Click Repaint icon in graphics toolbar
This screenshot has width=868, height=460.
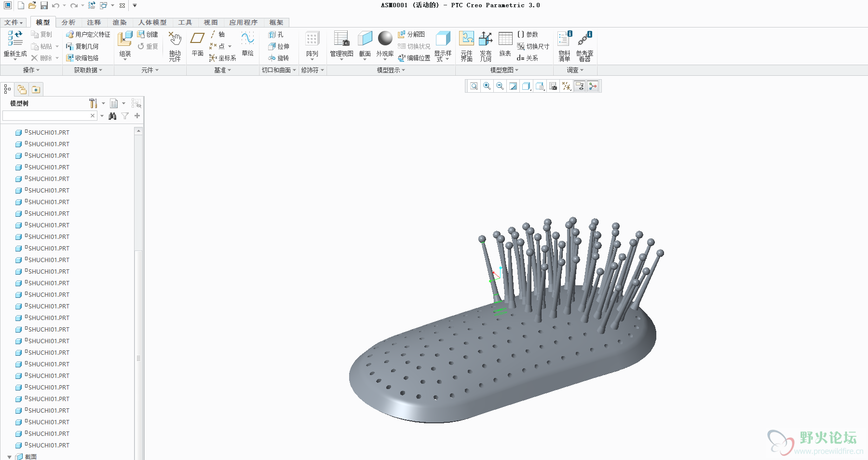pos(513,86)
